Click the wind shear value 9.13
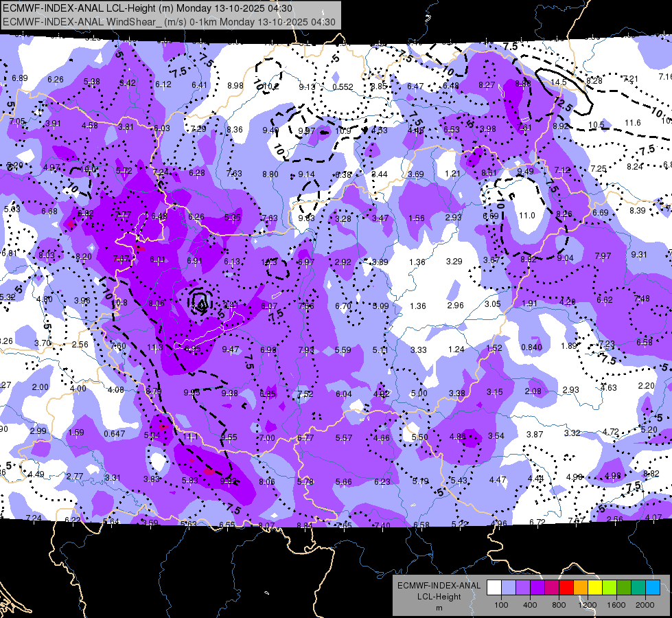Image resolution: width=672 pixels, height=618 pixels. (307, 87)
